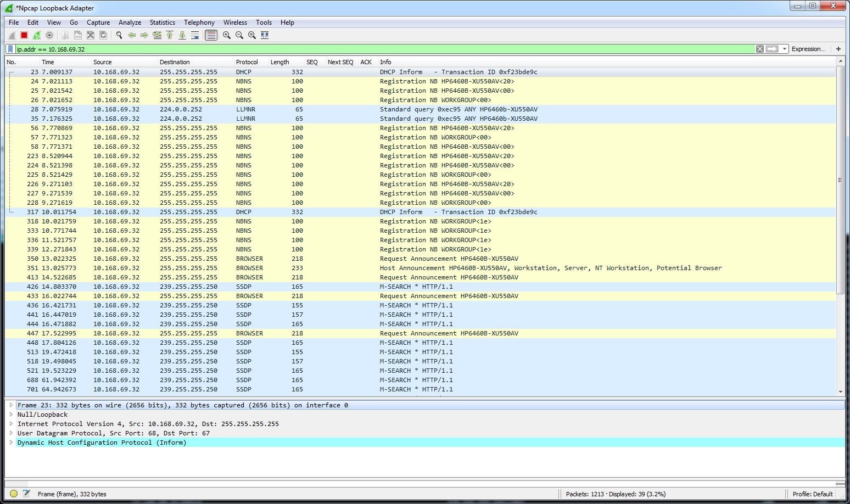Open the Help menu
850x504 pixels.
tap(287, 23)
